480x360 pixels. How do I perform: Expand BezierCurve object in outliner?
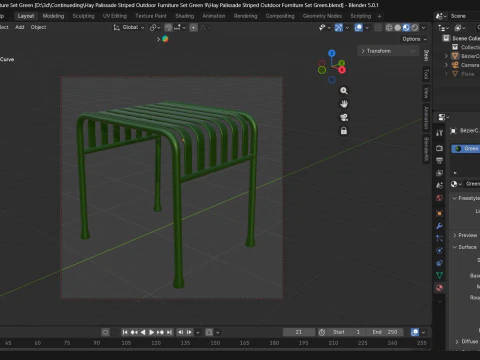coord(446,56)
